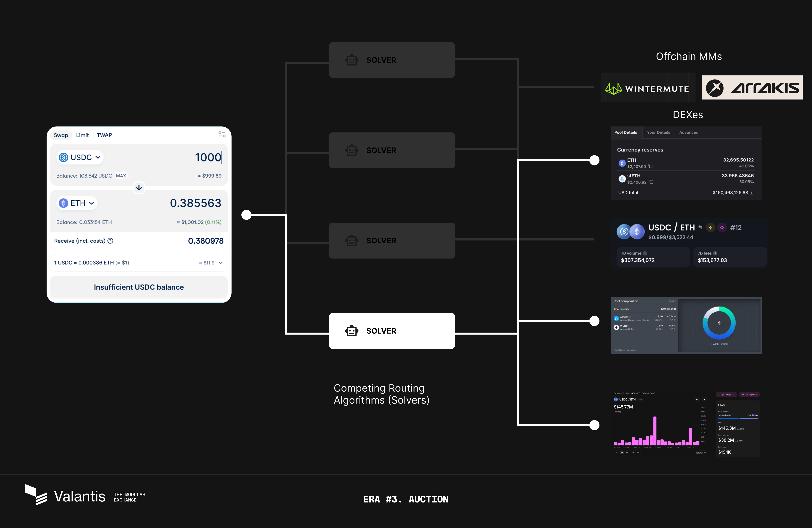The height and width of the screenshot is (528, 812).
Task: Select the 1W chart time range
Action: click(627, 453)
